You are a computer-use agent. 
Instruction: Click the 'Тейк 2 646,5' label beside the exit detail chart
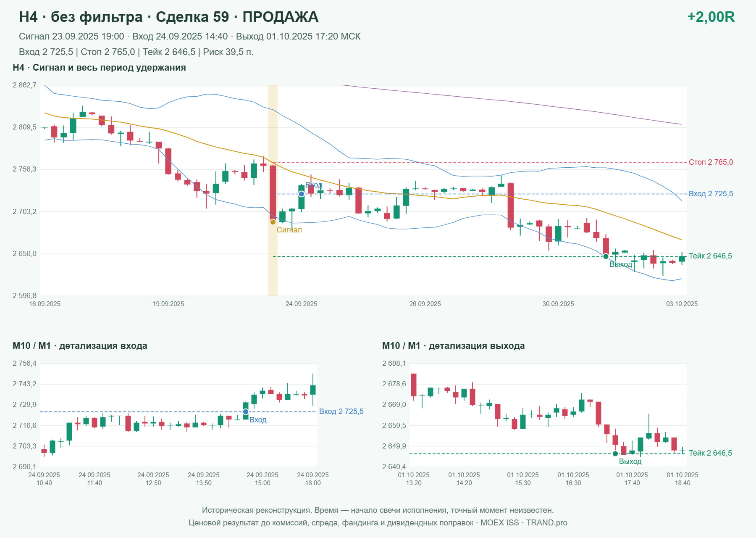click(x=710, y=453)
